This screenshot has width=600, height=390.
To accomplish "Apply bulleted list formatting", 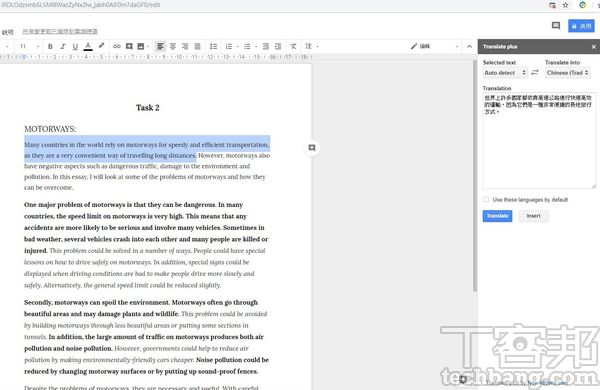I will (247, 46).
